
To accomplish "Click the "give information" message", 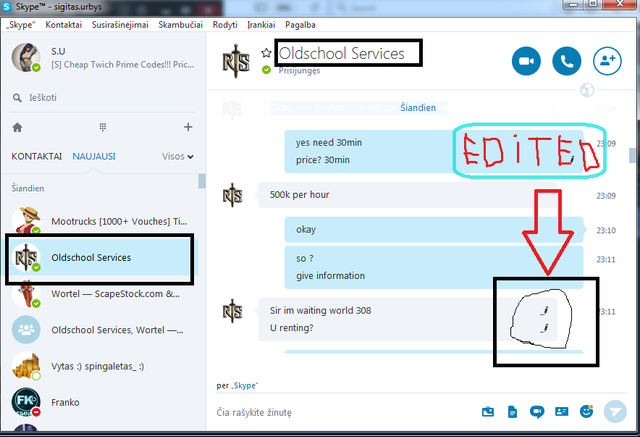I will 331,276.
